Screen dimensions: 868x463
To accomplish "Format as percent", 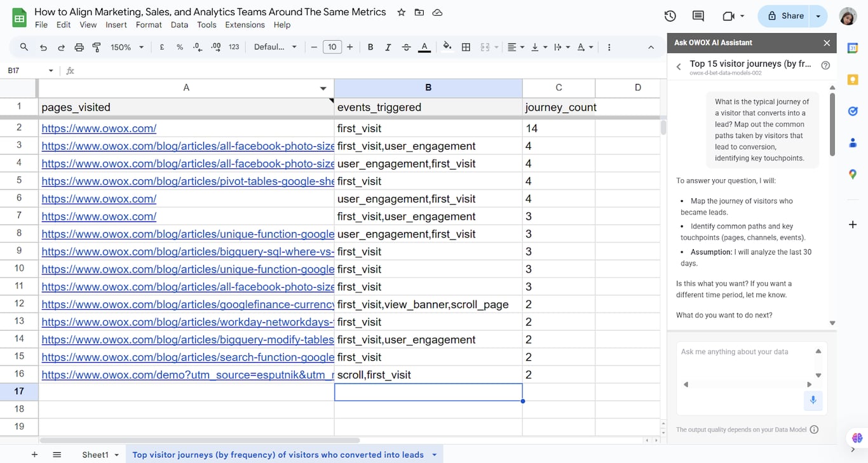I will [180, 47].
